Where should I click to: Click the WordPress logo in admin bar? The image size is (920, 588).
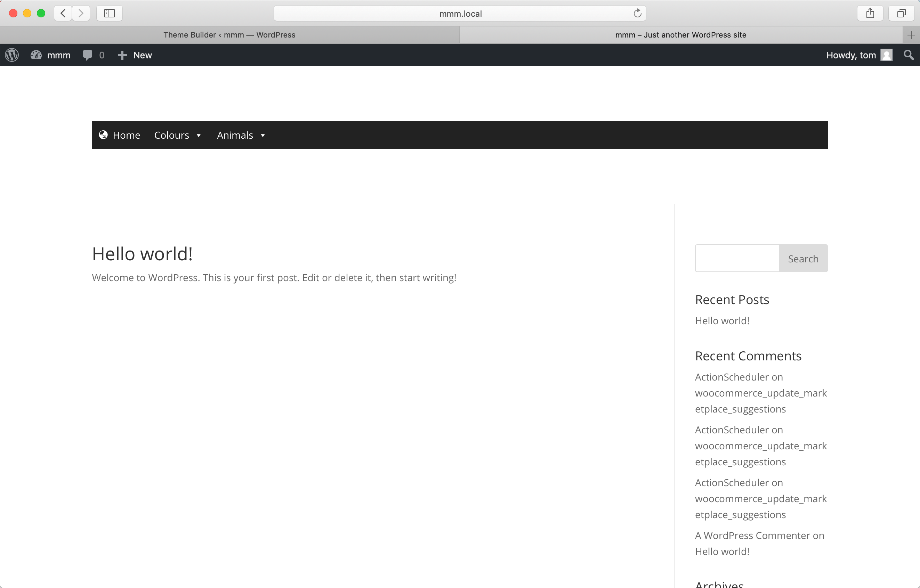12,55
